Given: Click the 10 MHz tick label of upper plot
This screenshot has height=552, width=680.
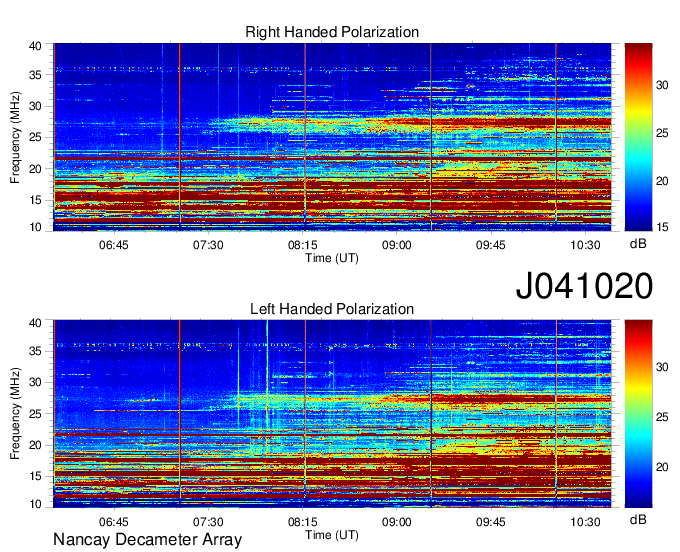Looking at the screenshot, I should pos(35,227).
